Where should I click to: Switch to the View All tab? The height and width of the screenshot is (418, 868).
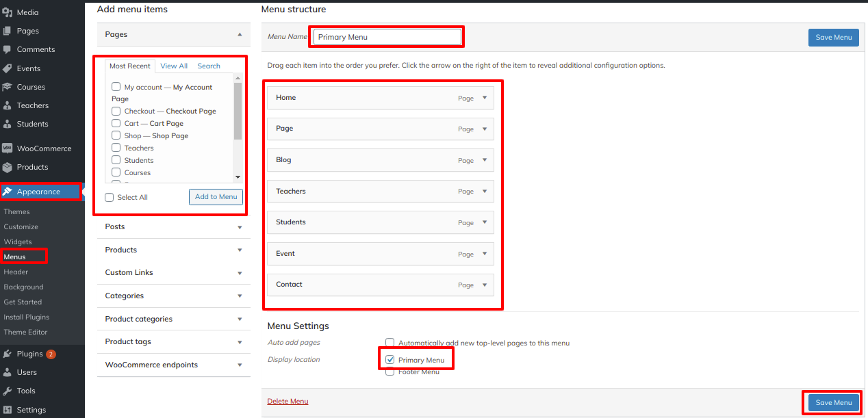[x=174, y=66]
